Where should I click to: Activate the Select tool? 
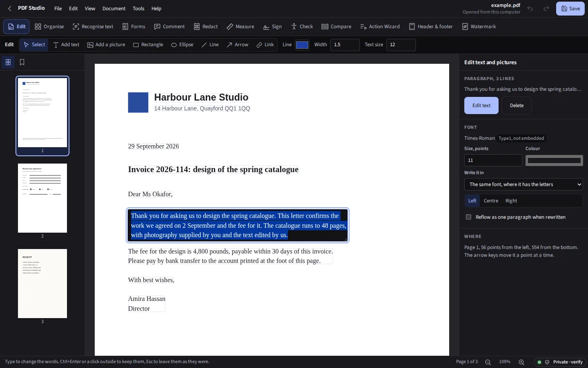pyautogui.click(x=34, y=45)
